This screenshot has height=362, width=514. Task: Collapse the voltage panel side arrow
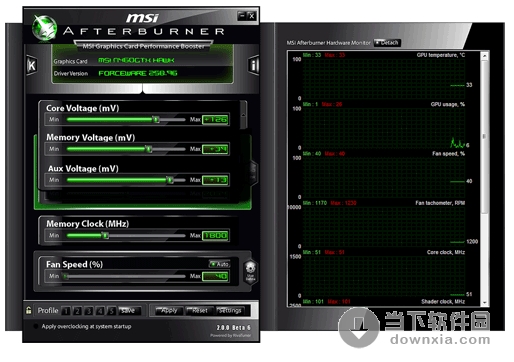coord(253,172)
